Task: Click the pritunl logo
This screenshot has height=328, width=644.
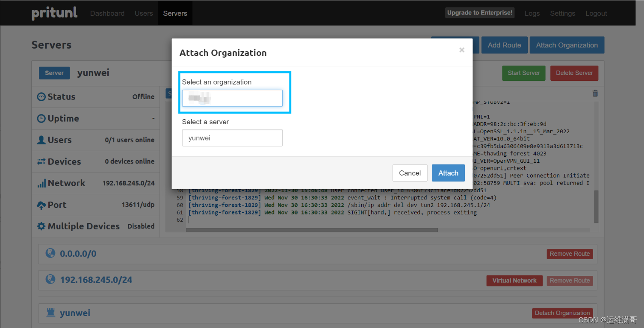Action: (55, 13)
